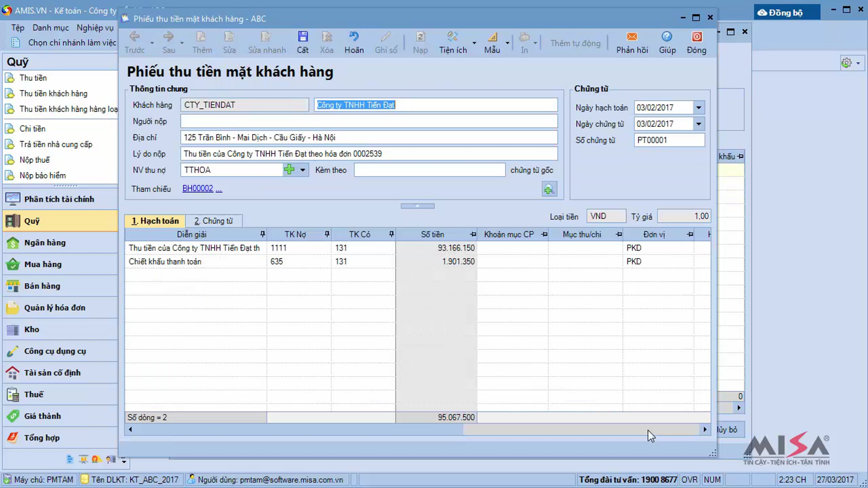Open the Giúp help icon
The width and height of the screenshot is (868, 488).
point(667,37)
